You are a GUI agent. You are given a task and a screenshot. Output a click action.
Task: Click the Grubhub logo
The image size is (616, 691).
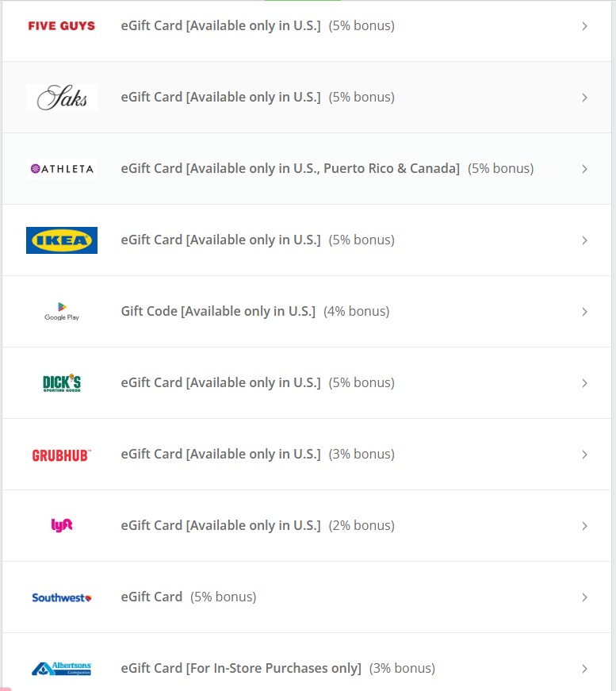pyautogui.click(x=62, y=455)
